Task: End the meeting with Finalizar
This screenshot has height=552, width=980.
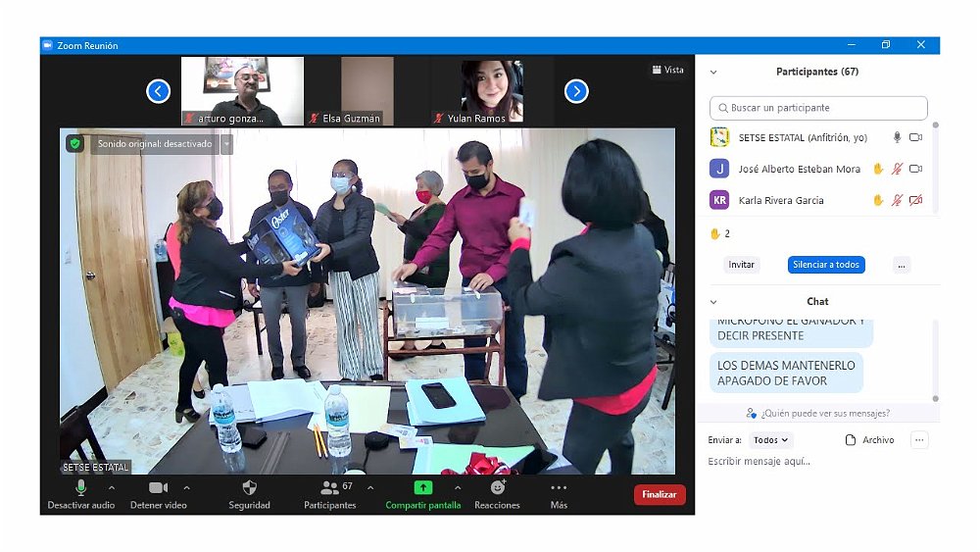Action: (659, 494)
